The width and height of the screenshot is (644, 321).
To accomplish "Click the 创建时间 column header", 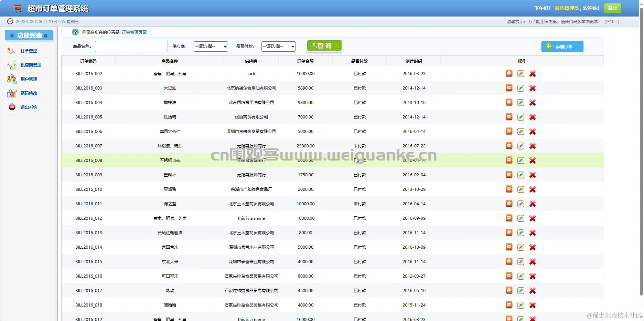I will click(414, 61).
